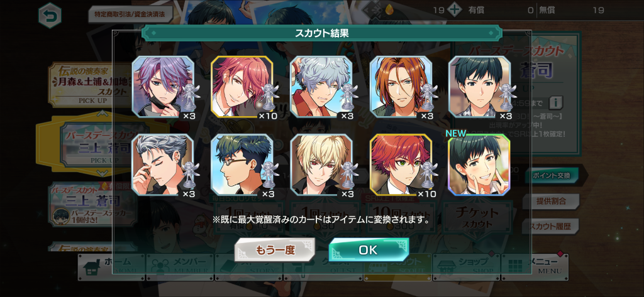
Task: Select the NEW black-haired smiling card
Action: coord(479,165)
